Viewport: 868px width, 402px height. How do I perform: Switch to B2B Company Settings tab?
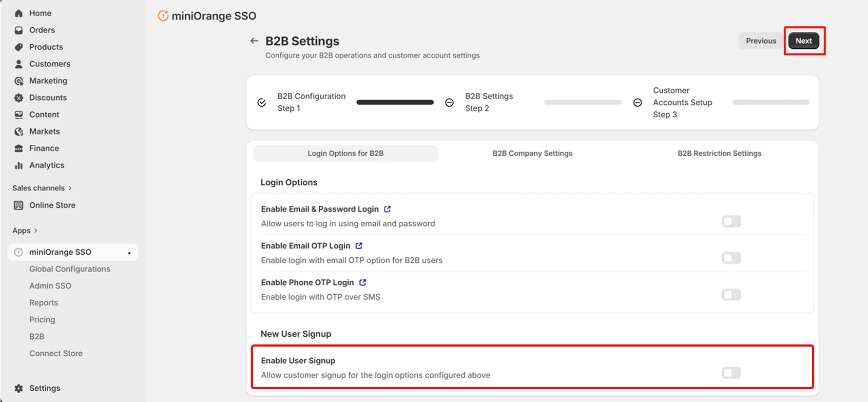pos(532,154)
